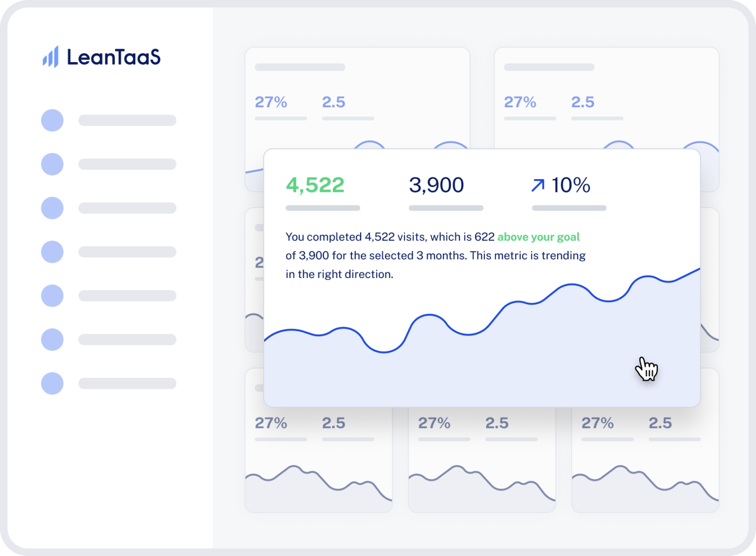756x556 pixels.
Task: Click the upward trend arrow beside 10%
Action: point(538,185)
